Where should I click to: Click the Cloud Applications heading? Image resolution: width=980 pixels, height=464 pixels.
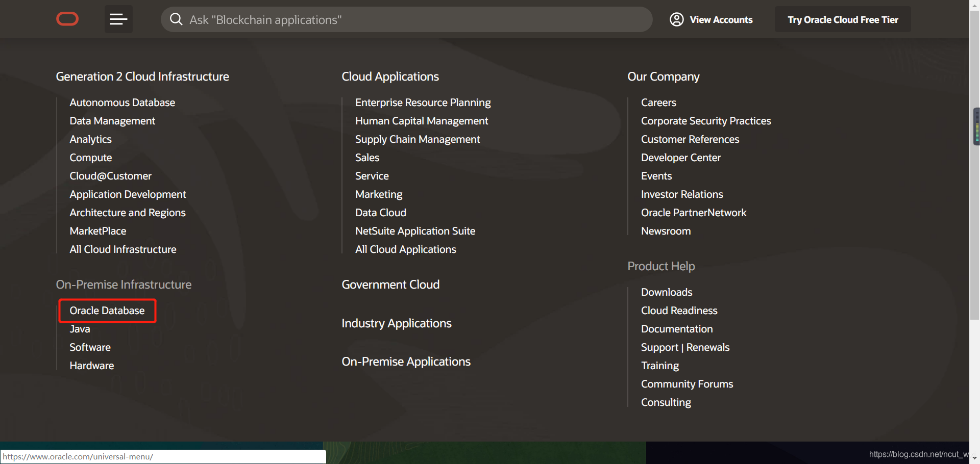click(390, 76)
